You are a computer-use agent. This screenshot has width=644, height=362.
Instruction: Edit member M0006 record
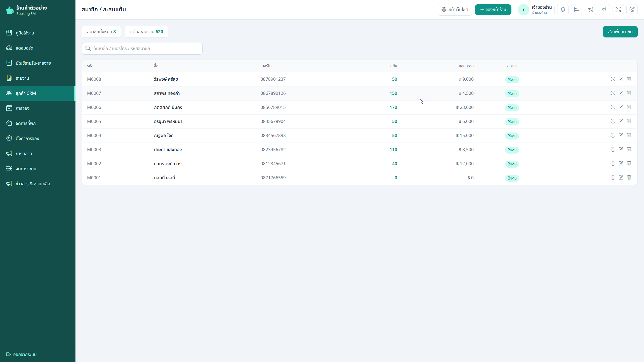click(x=621, y=107)
